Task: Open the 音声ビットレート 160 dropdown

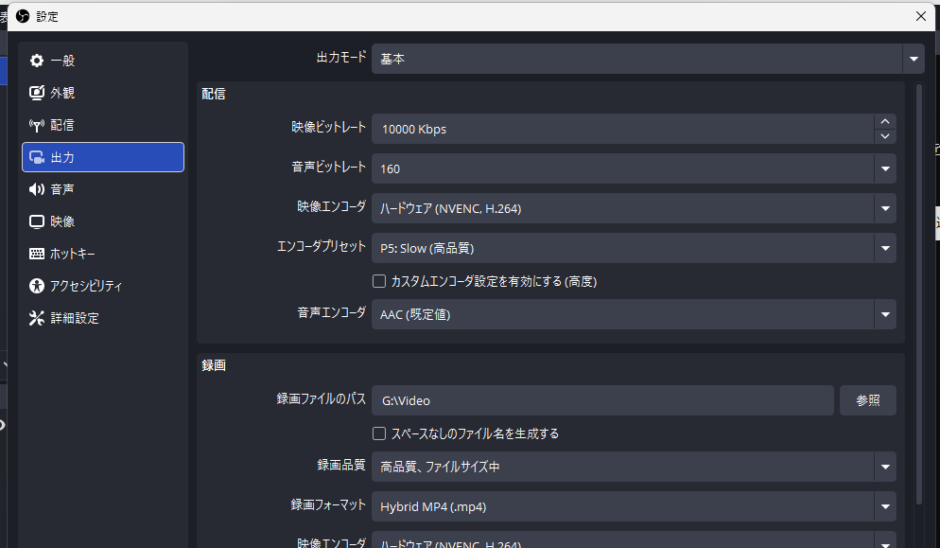Action: 634,169
